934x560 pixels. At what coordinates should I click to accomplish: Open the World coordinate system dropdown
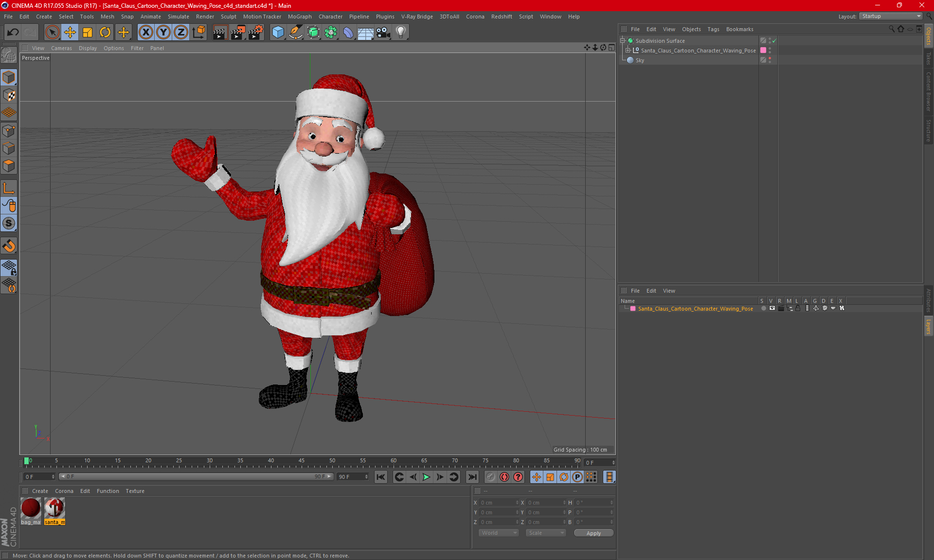coord(499,533)
